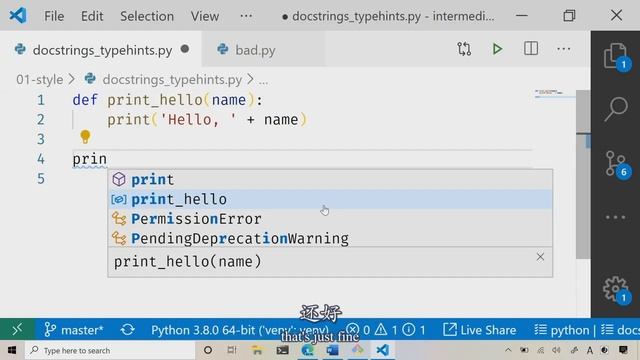Open the Selection menu
Screen dimensions: 640x360
147,16
